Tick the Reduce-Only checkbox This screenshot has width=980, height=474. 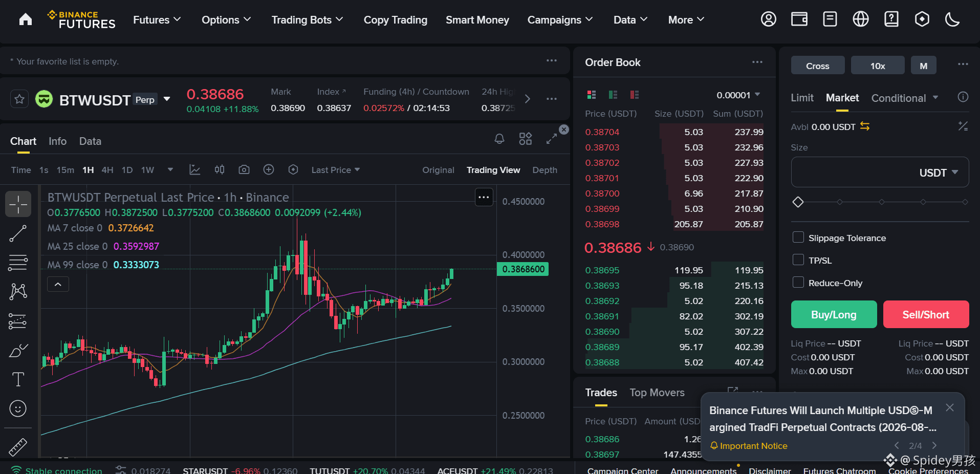point(798,283)
